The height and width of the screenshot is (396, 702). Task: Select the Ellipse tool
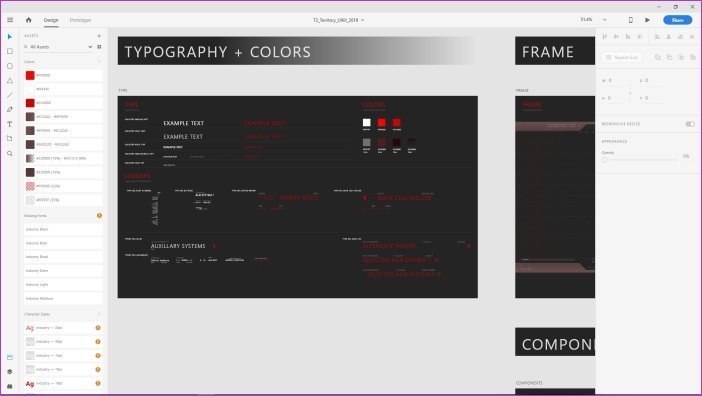10,66
